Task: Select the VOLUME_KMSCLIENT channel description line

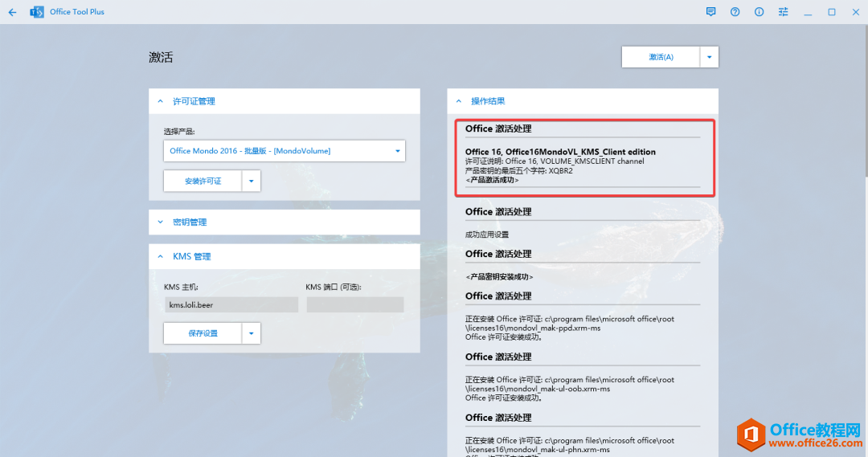Action: [554, 161]
